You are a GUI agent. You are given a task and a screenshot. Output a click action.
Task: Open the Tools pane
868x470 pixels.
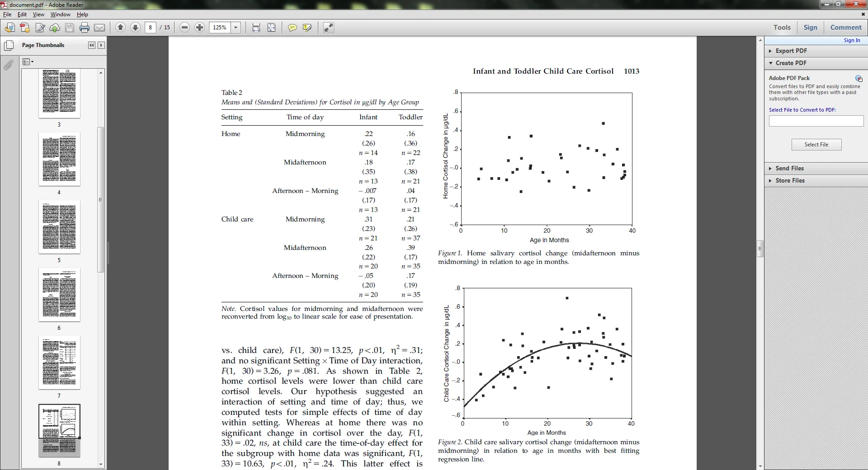[782, 28]
